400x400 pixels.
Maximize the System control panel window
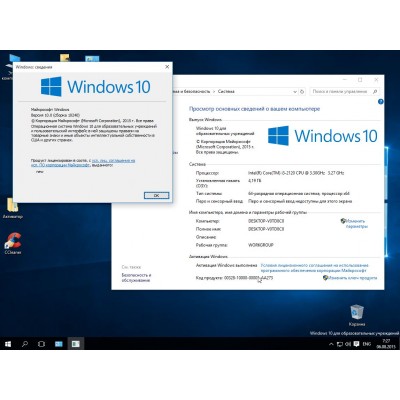click(x=360, y=80)
